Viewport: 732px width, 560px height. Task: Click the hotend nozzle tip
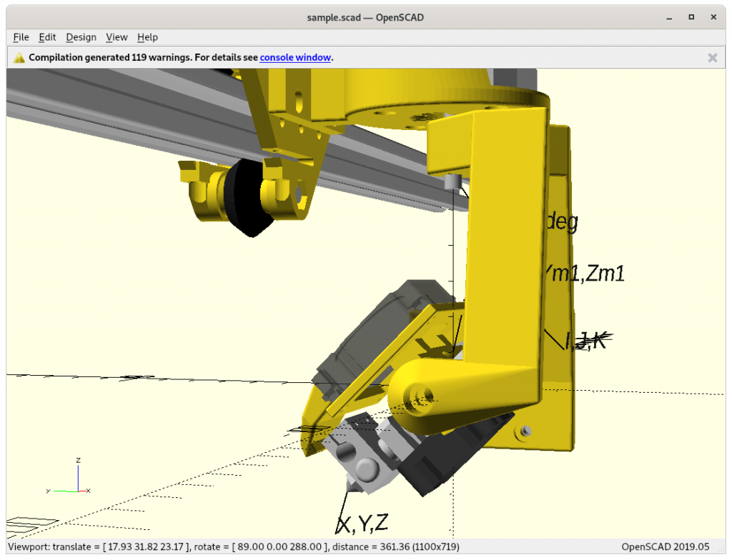[350, 486]
